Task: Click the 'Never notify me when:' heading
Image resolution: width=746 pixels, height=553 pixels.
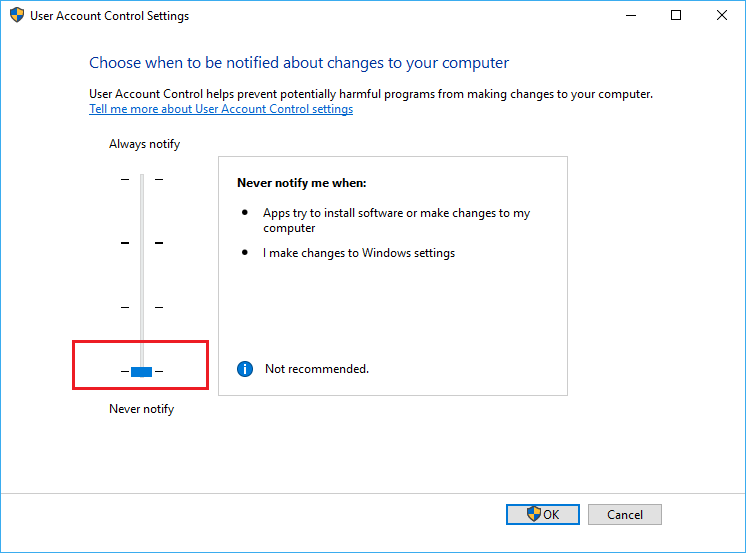Action: pyautogui.click(x=302, y=183)
